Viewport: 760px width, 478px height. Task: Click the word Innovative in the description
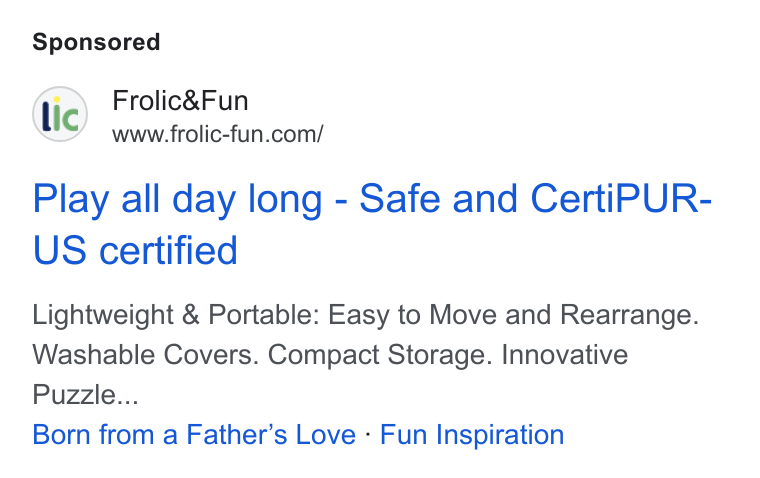(x=565, y=355)
